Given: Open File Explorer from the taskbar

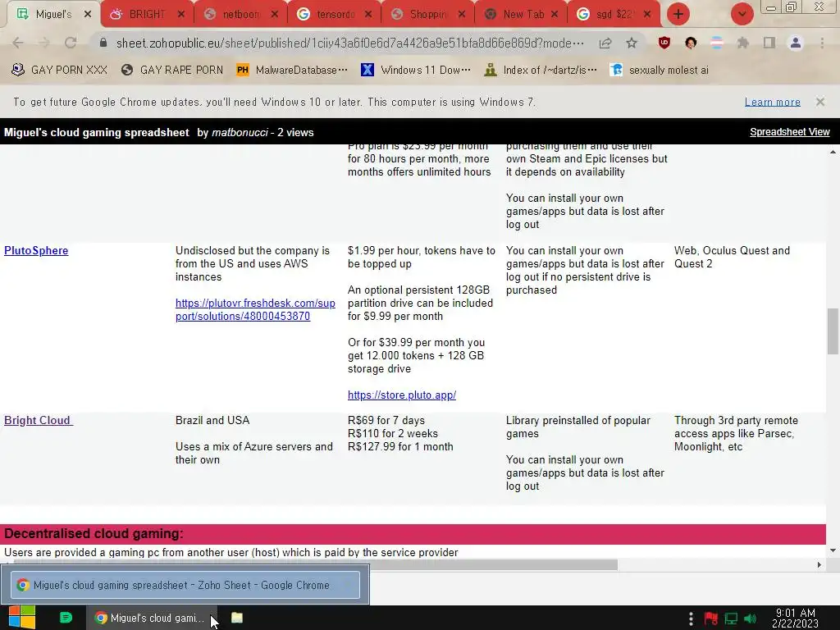Looking at the screenshot, I should click(x=237, y=618).
